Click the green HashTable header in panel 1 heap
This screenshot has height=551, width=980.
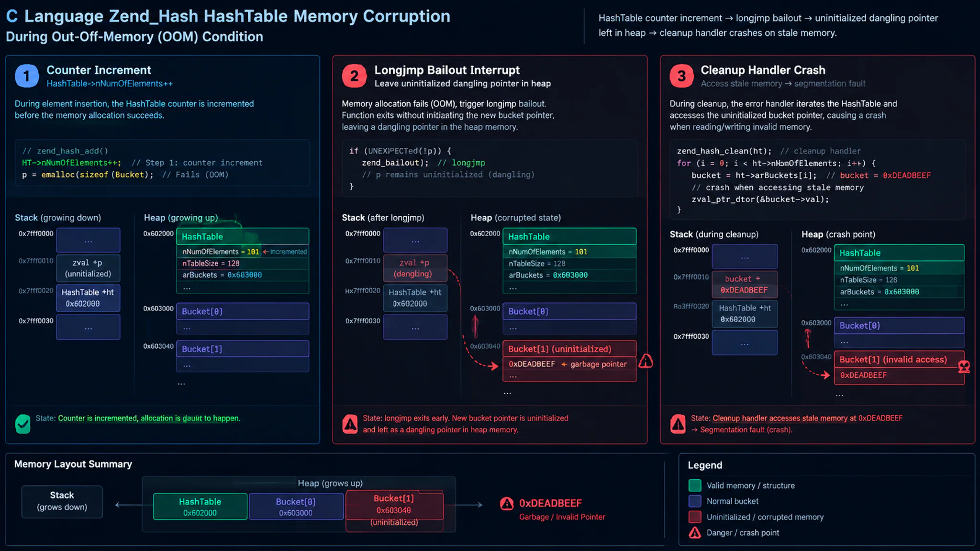coord(243,237)
